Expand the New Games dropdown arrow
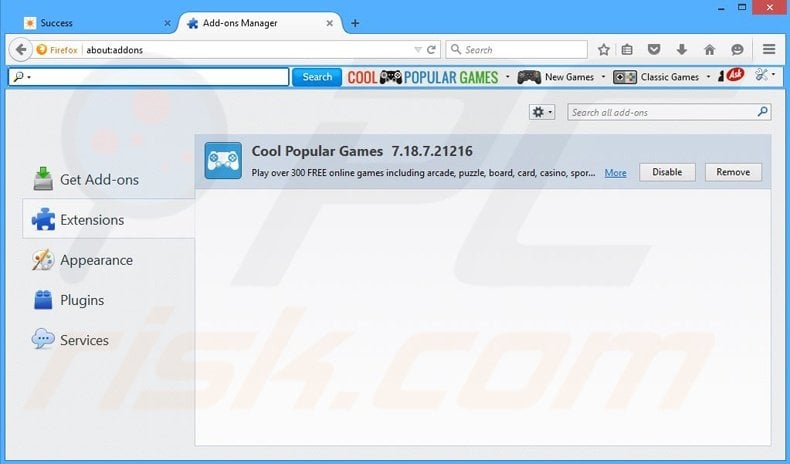Screen dimensions: 790x464 tap(603, 77)
